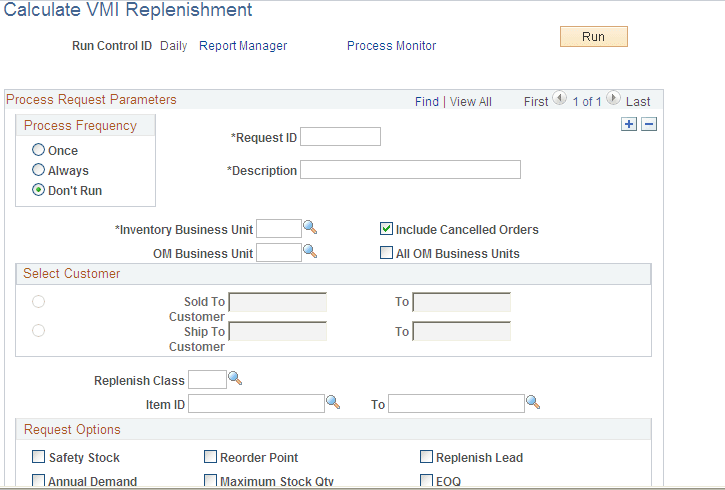Uncheck Include Cancelled Orders
Screen dimensions: 725x490
[386, 228]
